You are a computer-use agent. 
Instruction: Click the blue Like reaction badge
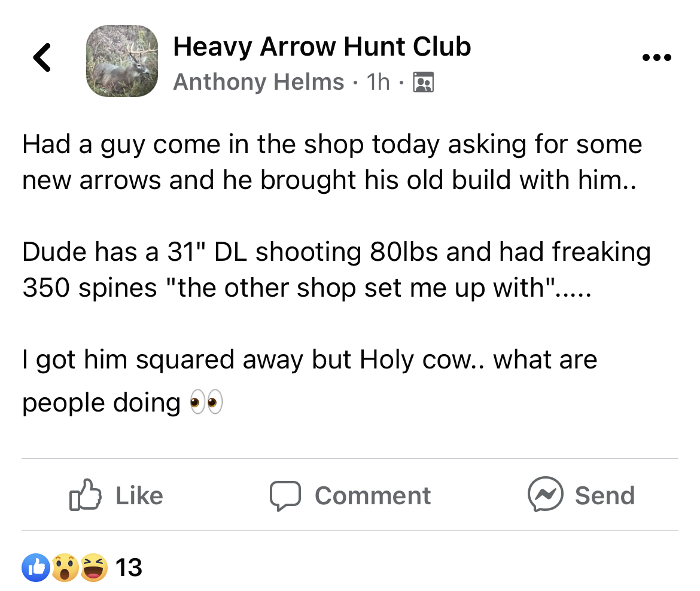36,567
